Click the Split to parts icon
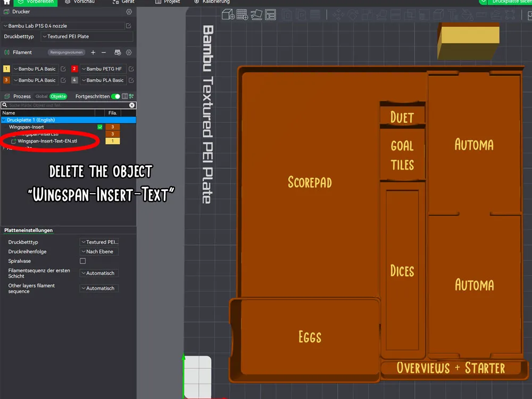532x399 pixels. coord(301,15)
